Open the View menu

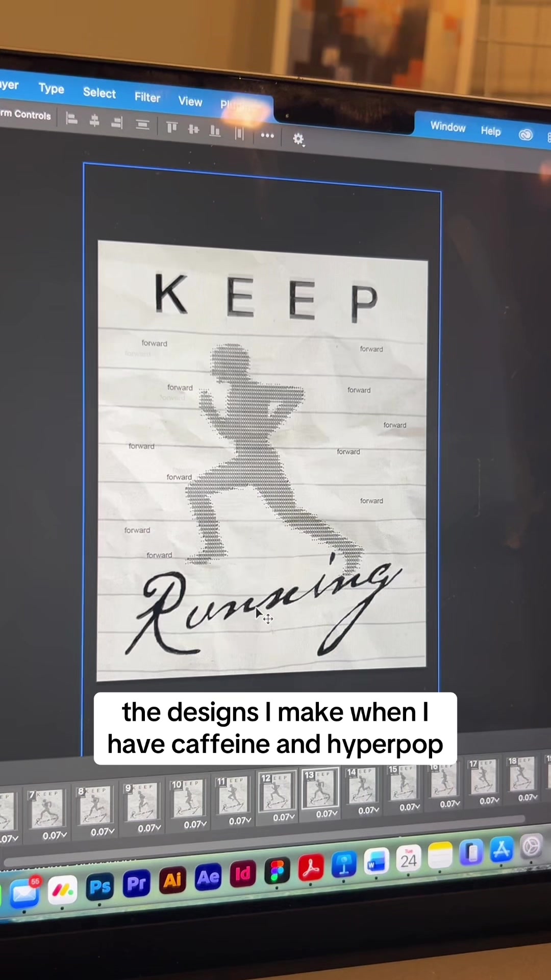[190, 102]
